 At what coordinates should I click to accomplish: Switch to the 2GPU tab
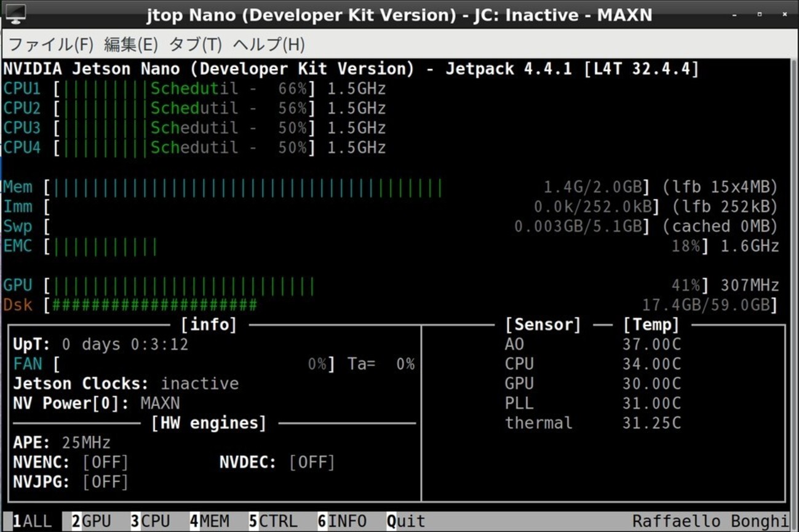[91, 522]
